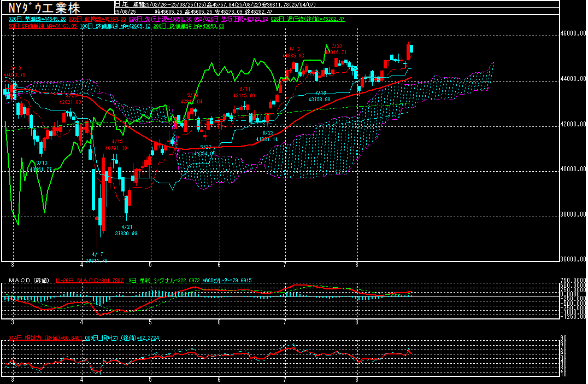Viewport: 588px width, 384px height.
Task: Click the 36000.00 price axis label
Action: point(573,259)
